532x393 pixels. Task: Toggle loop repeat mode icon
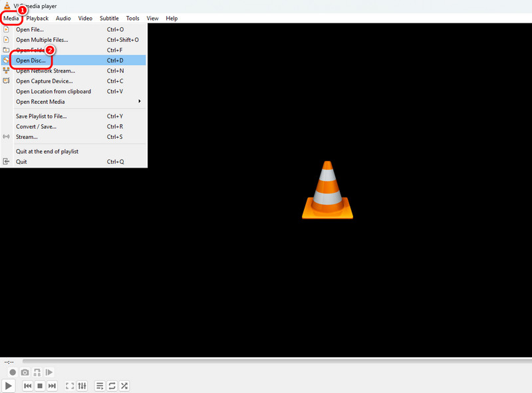pyautogui.click(x=112, y=386)
